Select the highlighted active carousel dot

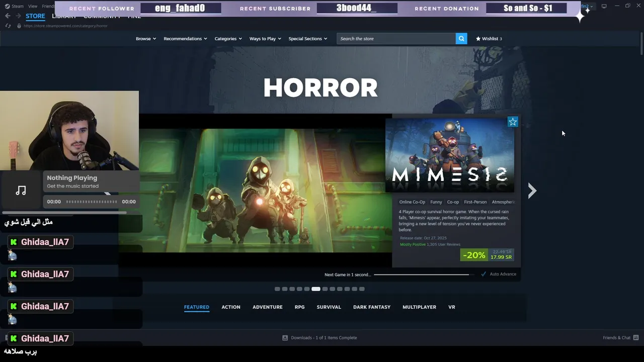click(316, 289)
